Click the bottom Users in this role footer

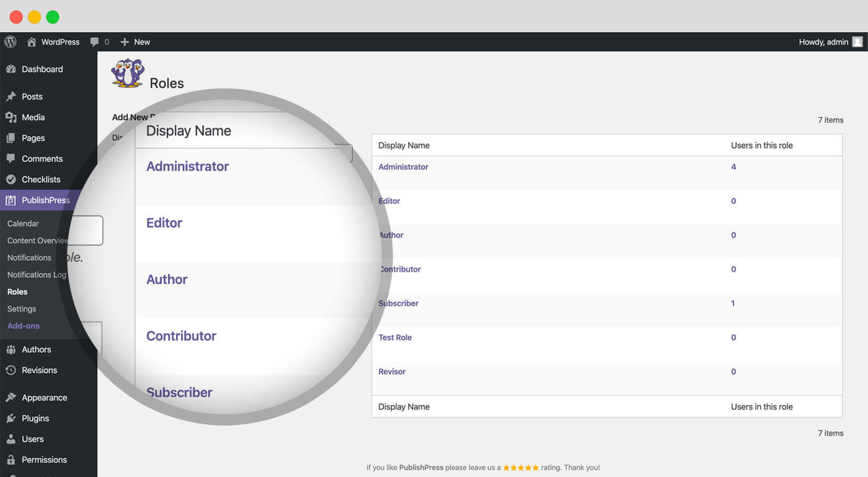coord(762,407)
